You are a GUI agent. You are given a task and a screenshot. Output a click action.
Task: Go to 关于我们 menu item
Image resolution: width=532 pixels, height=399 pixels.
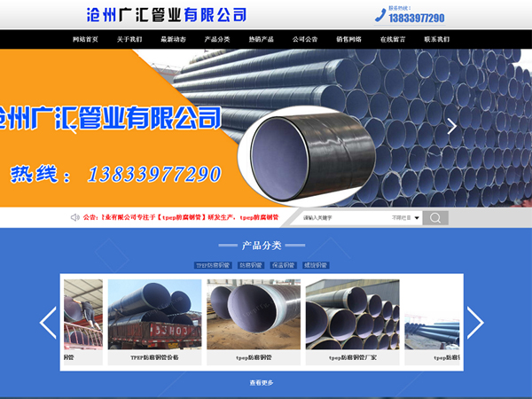[x=129, y=40]
